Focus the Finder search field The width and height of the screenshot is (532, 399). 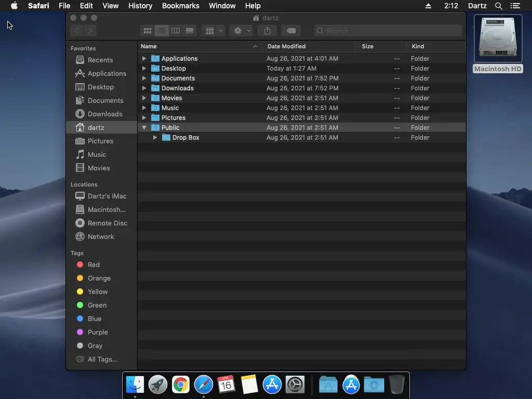(x=388, y=31)
